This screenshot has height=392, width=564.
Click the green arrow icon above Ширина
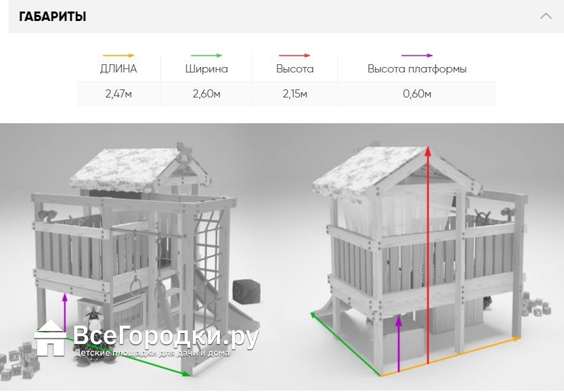click(x=207, y=56)
